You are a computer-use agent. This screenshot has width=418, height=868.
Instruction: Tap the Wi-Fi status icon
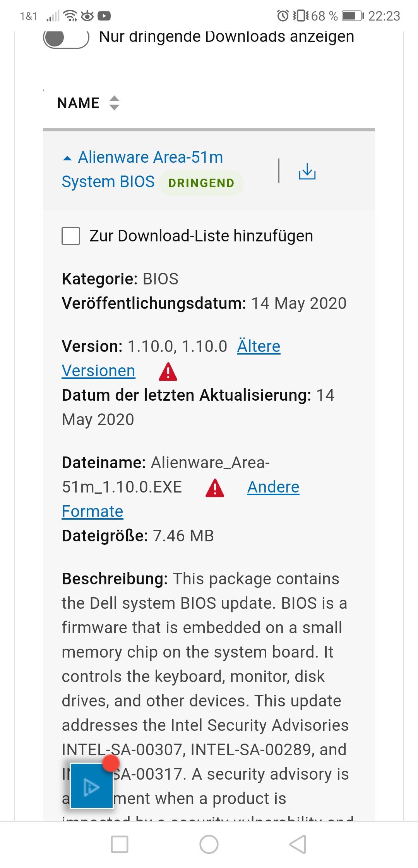(x=71, y=16)
